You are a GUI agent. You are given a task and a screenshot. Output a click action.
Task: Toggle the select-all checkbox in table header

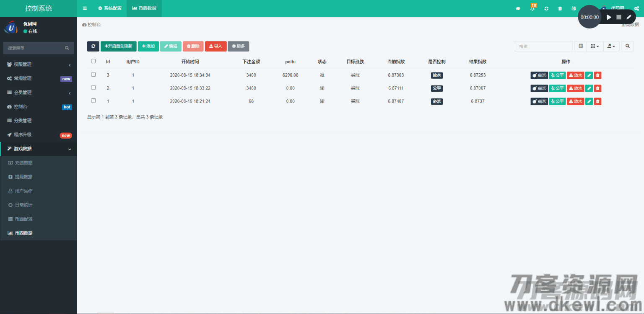click(93, 61)
